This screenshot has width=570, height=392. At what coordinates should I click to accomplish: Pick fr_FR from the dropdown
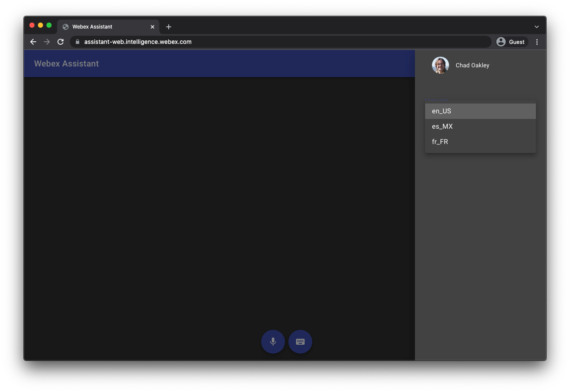click(481, 142)
